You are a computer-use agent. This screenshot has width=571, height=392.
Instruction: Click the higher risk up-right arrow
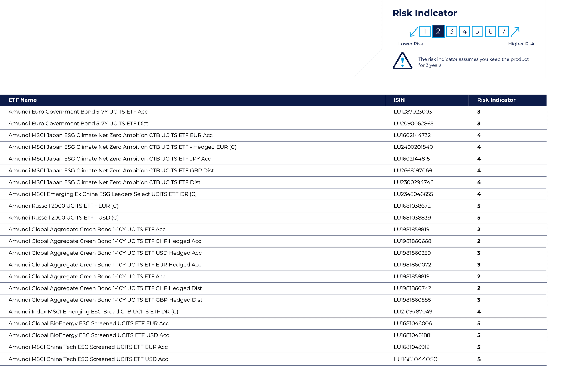(x=515, y=31)
